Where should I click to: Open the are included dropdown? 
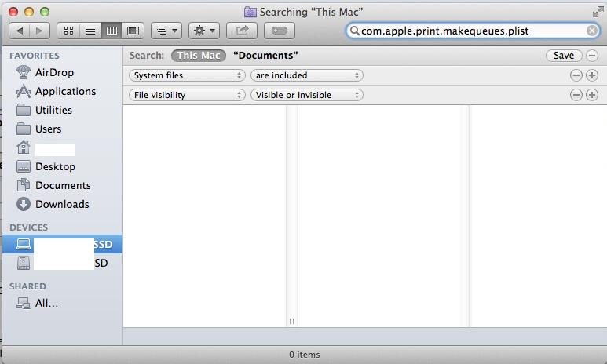pos(306,75)
